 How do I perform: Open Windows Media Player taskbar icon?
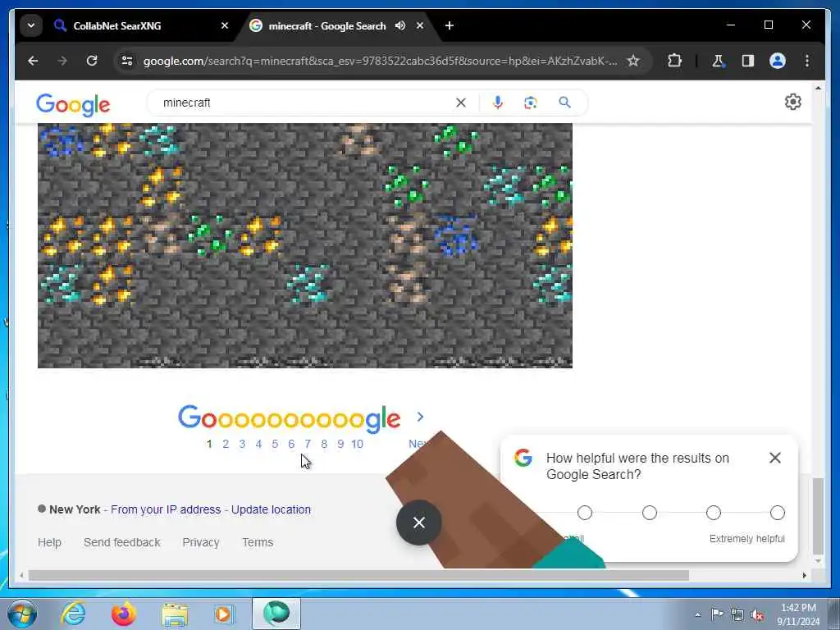pos(225,614)
